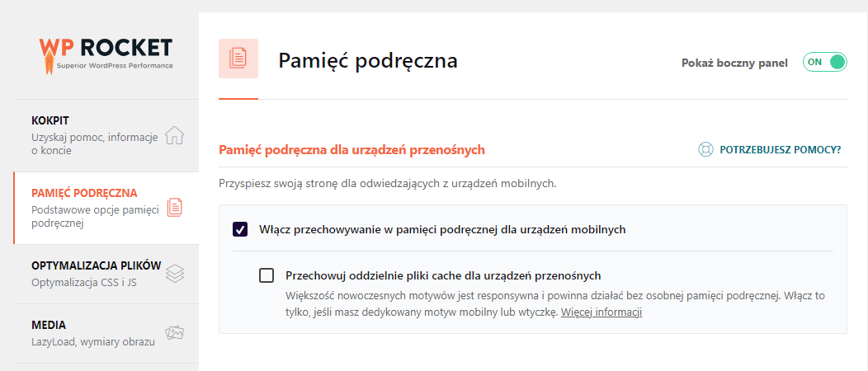Click the lifebuoy help icon
Screen dimensions: 868x371
pos(705,150)
